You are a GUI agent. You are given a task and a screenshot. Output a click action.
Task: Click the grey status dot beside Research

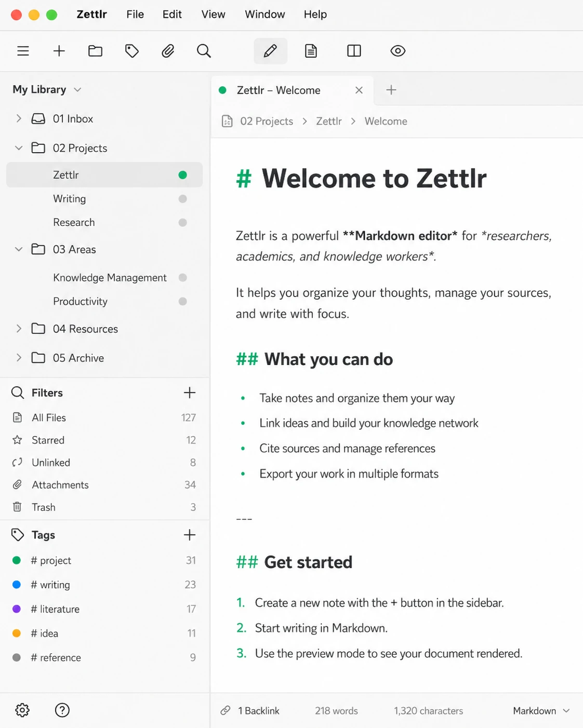182,222
